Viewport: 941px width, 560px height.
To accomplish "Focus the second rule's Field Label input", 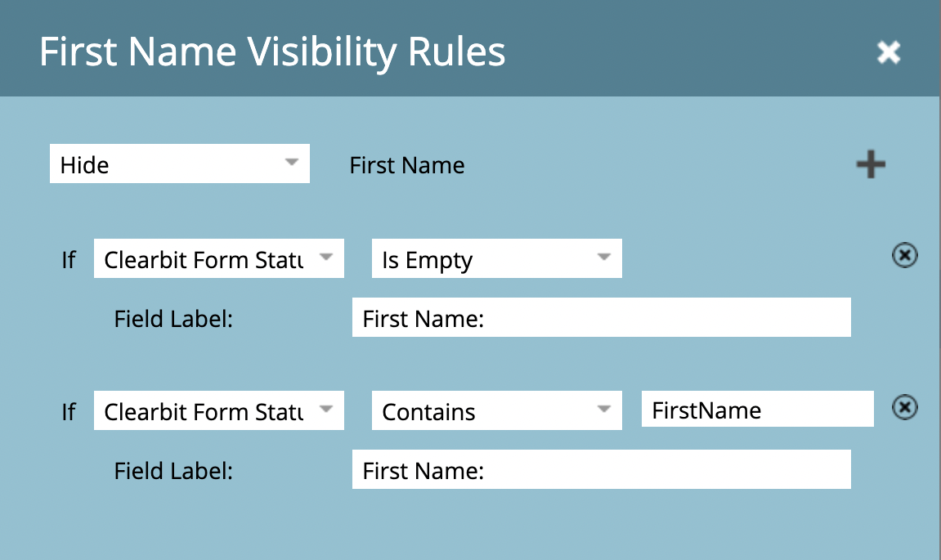I will (x=601, y=470).
